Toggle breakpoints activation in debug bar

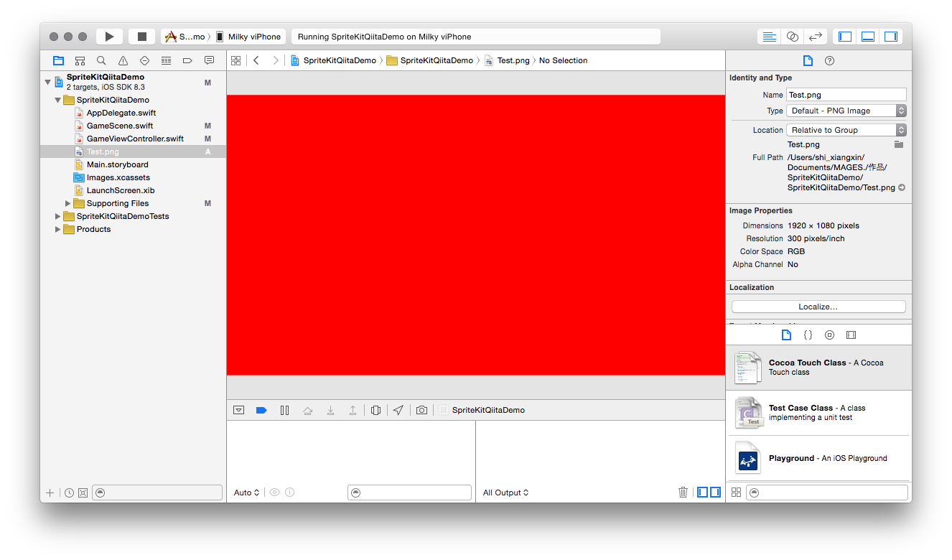(x=261, y=410)
